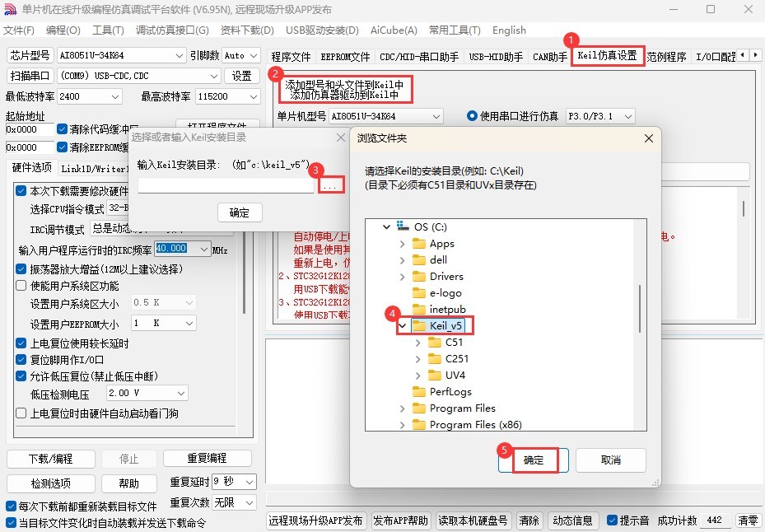Viewport: 765px width, 532px height.
Task: Toggle power-on reset long delay checkbox
Action: click(21, 343)
